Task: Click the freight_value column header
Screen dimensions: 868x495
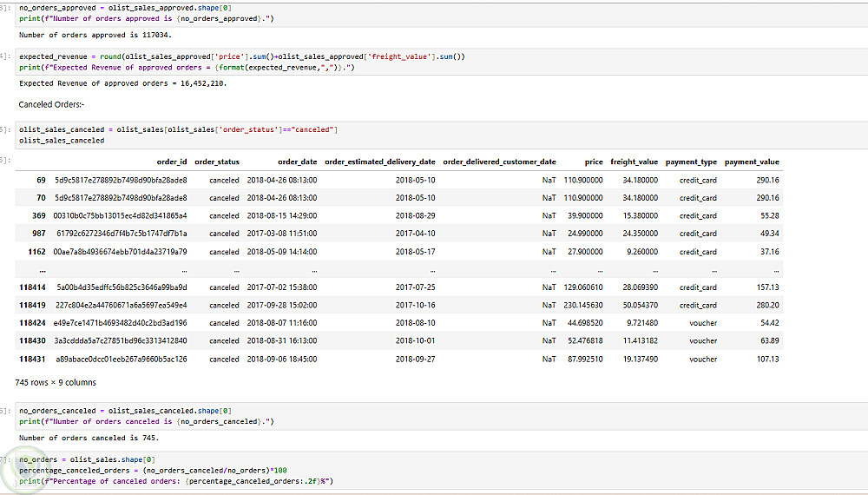Action: click(x=634, y=162)
